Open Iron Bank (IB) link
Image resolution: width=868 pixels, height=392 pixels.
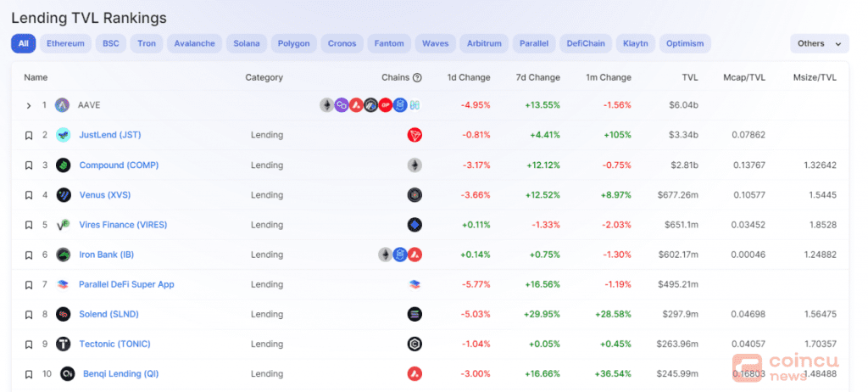point(106,255)
